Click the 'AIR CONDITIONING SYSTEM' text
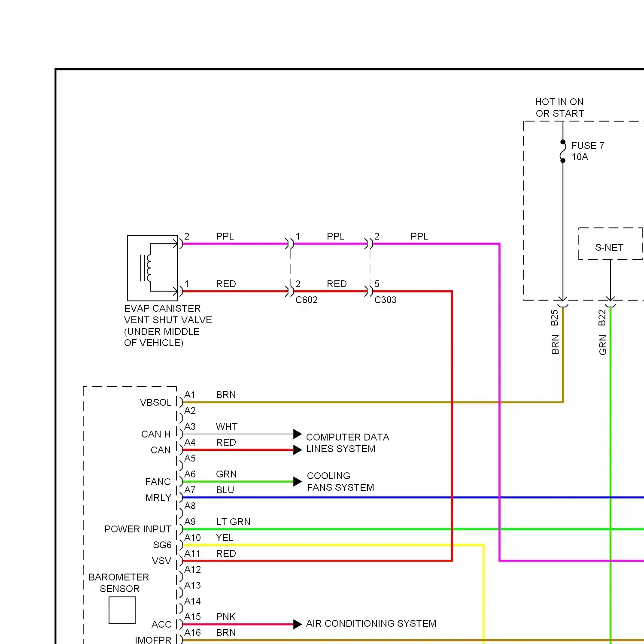The image size is (644, 644). 371,624
